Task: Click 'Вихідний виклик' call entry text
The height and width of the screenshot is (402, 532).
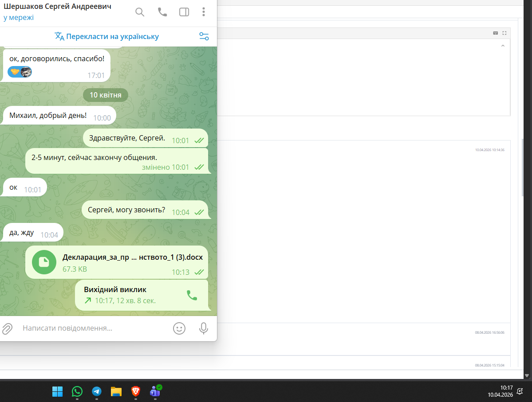Action: click(115, 289)
